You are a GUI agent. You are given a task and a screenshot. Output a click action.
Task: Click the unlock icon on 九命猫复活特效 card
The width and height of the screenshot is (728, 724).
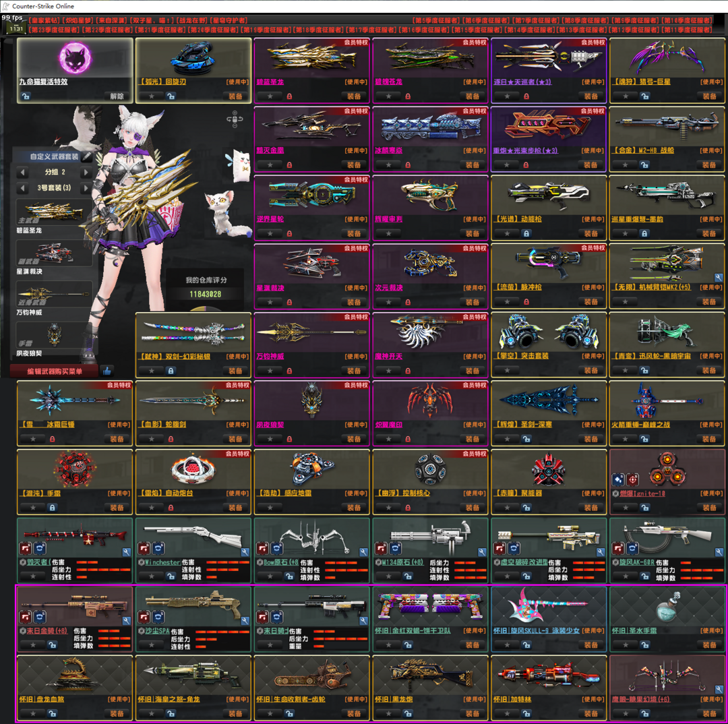[x=26, y=96]
